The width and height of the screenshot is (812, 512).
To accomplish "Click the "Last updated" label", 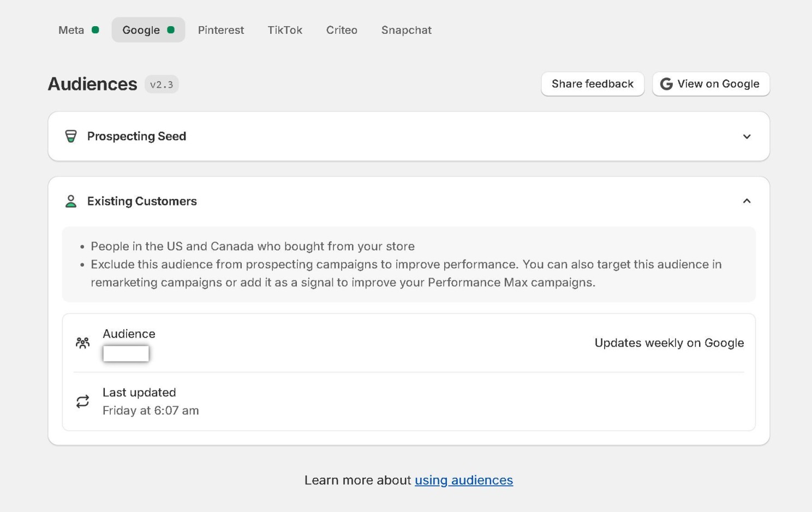I will pos(139,393).
